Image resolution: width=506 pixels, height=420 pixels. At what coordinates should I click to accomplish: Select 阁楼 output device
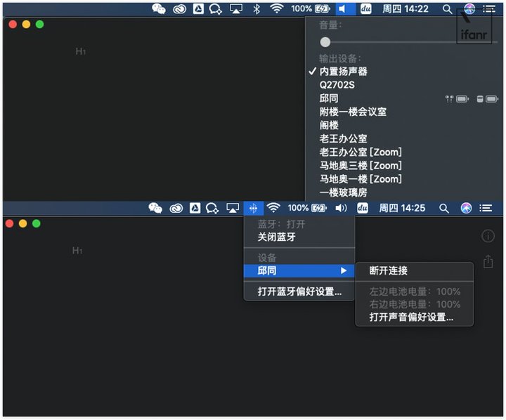403,125
